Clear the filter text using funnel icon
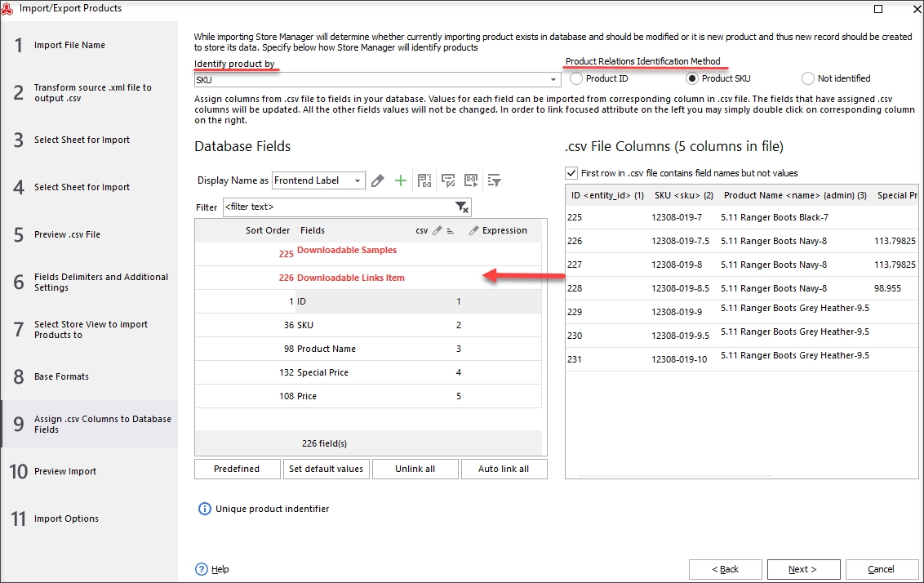 coord(462,207)
